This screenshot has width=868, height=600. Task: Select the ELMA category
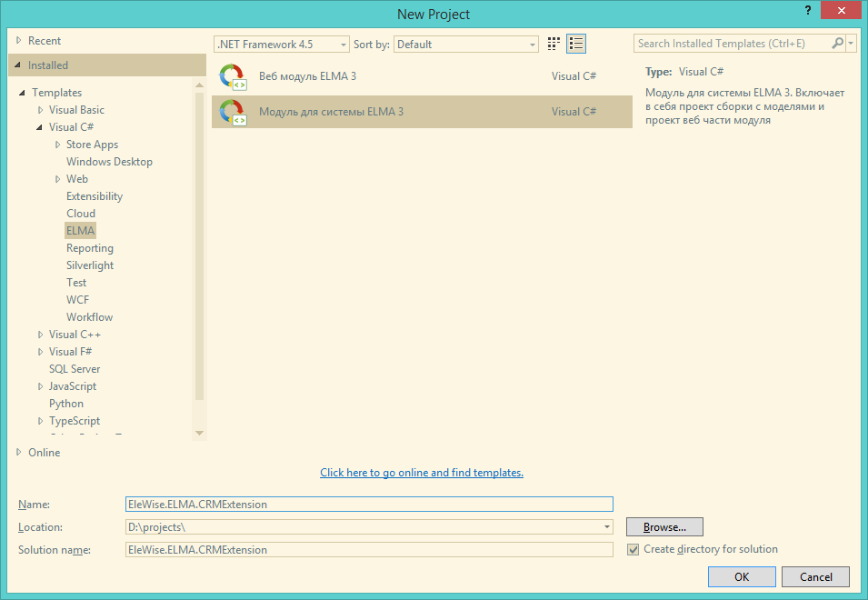(80, 230)
